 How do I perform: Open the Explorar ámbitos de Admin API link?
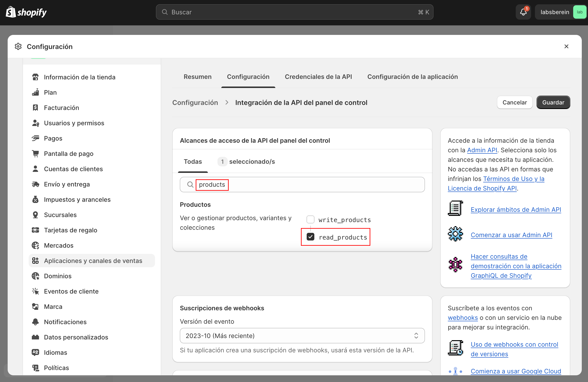pyautogui.click(x=516, y=209)
